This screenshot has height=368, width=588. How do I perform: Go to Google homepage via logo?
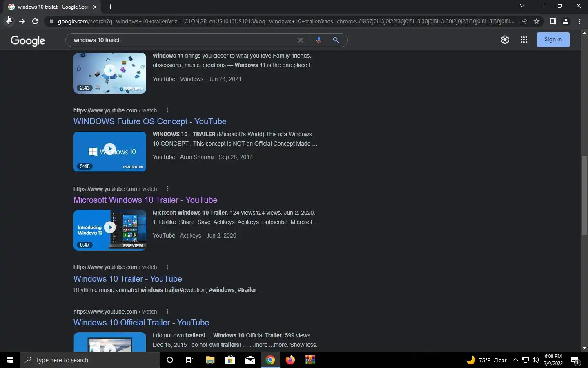tap(28, 40)
